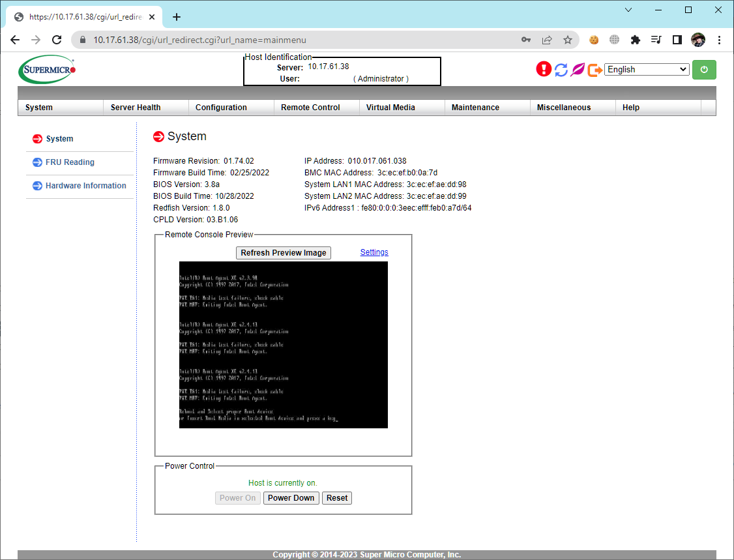Open the media control playlist icon
The height and width of the screenshot is (560, 734).
(656, 40)
